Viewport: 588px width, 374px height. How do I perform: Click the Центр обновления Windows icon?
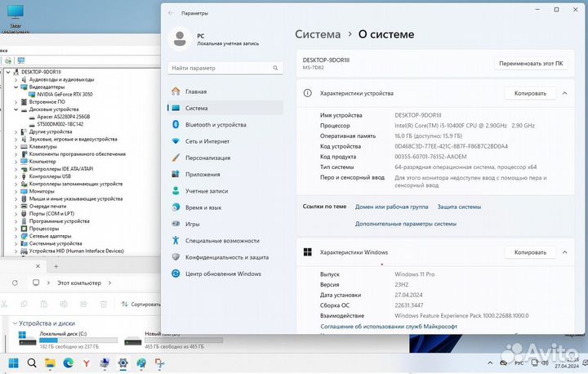[176, 274]
